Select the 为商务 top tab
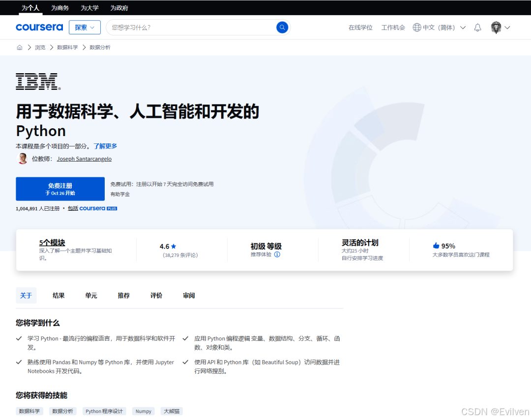The width and height of the screenshot is (531, 420). 60,8
